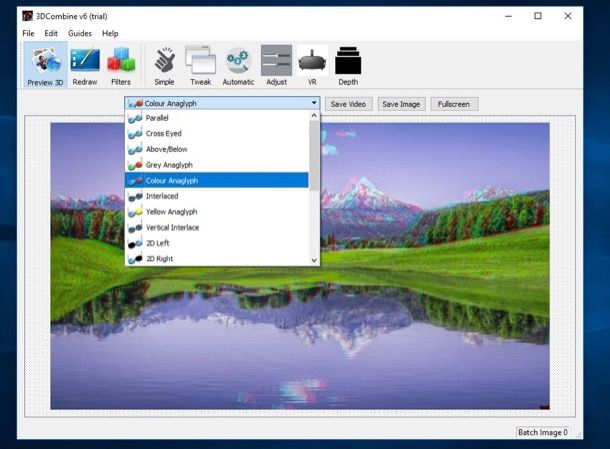Open the Tweak windows icon
The height and width of the screenshot is (449, 610).
(200, 60)
